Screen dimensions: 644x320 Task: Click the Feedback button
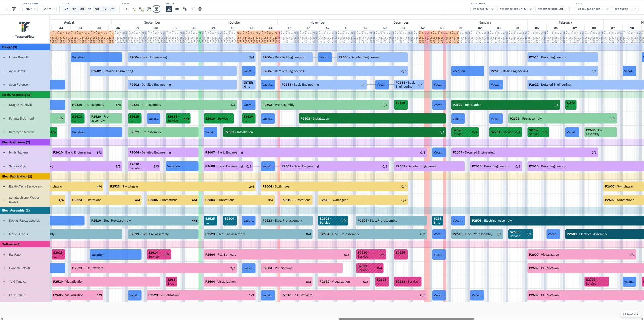(631, 314)
